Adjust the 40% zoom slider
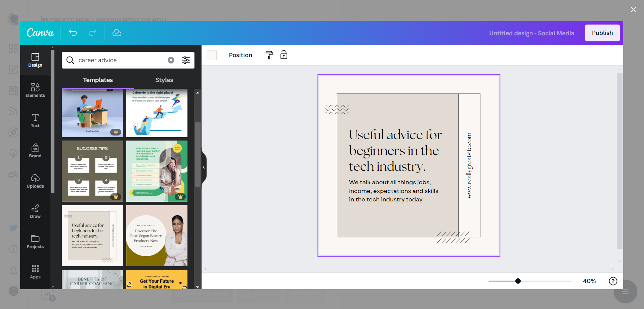644x309 pixels. click(518, 281)
